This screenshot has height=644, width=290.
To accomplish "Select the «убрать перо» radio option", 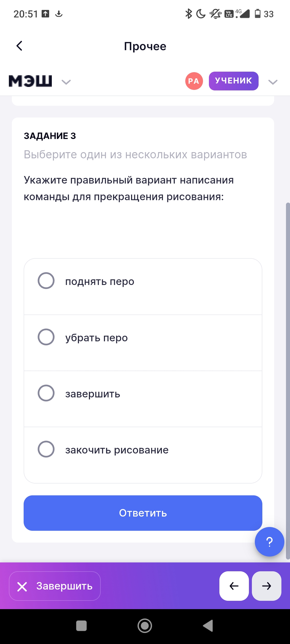I will 46,337.
